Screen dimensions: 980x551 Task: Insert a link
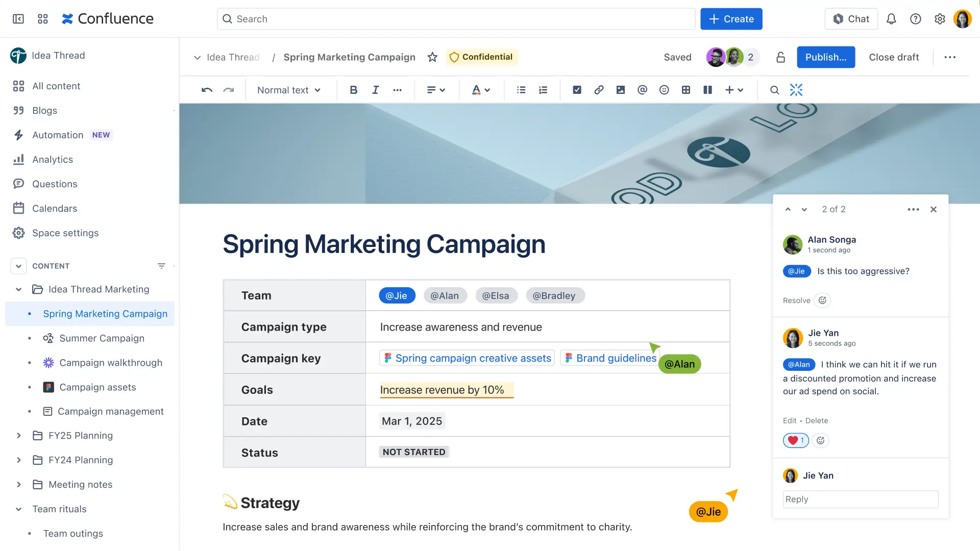click(x=599, y=90)
